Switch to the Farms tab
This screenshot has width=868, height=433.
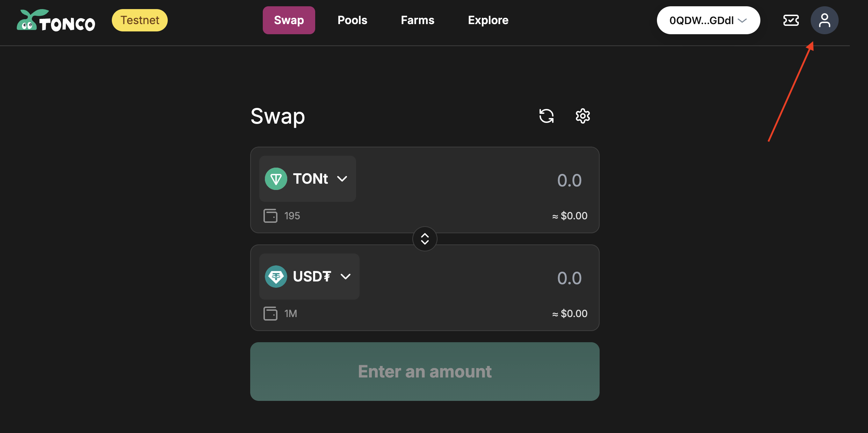(417, 21)
